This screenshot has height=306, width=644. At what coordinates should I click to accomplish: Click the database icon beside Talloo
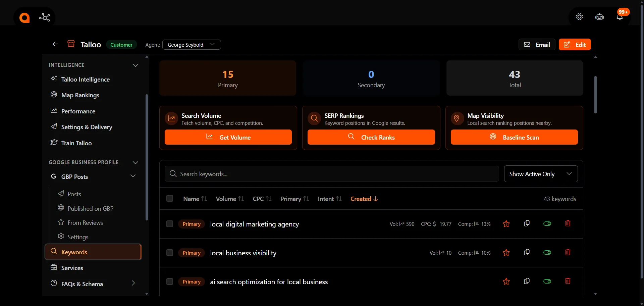tap(71, 44)
